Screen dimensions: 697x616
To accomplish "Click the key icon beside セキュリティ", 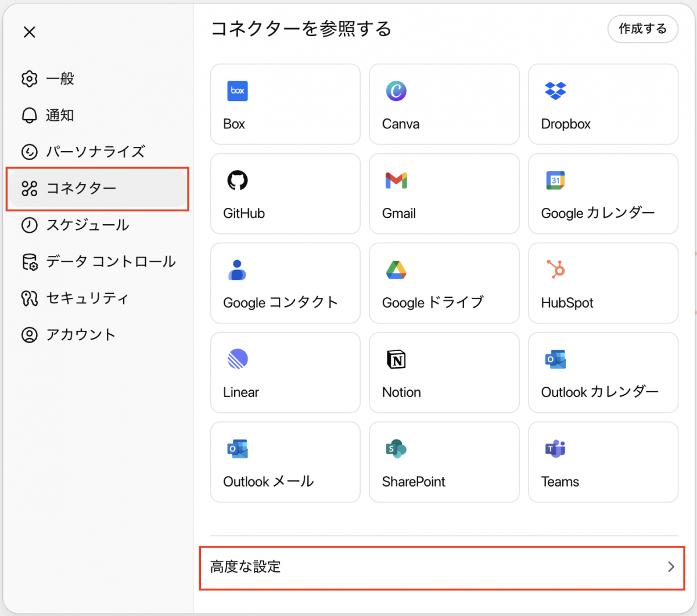I will pos(29,298).
